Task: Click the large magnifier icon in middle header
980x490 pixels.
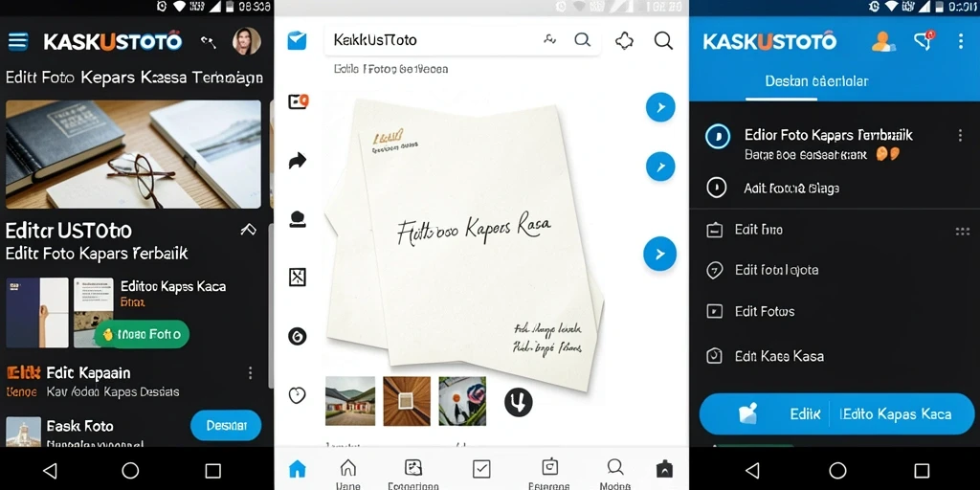Action: coord(663,40)
